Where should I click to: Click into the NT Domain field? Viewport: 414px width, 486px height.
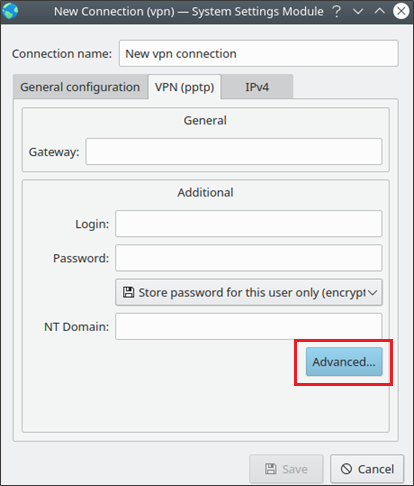(x=249, y=326)
